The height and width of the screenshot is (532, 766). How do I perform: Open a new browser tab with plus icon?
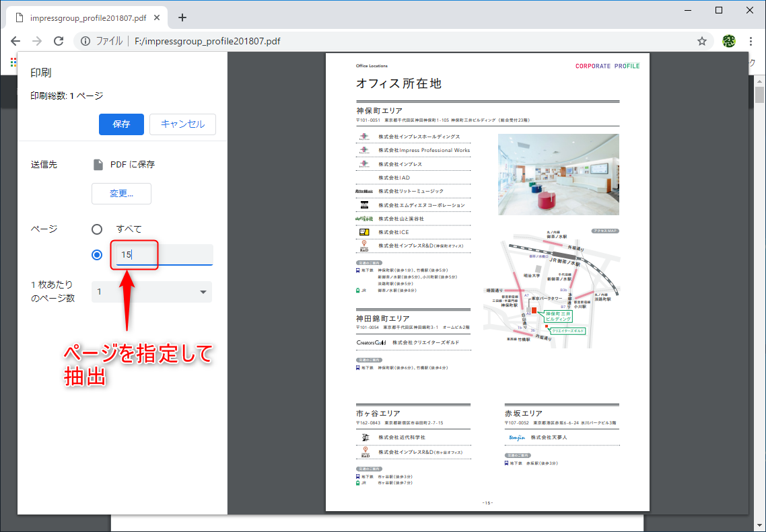pyautogui.click(x=182, y=17)
